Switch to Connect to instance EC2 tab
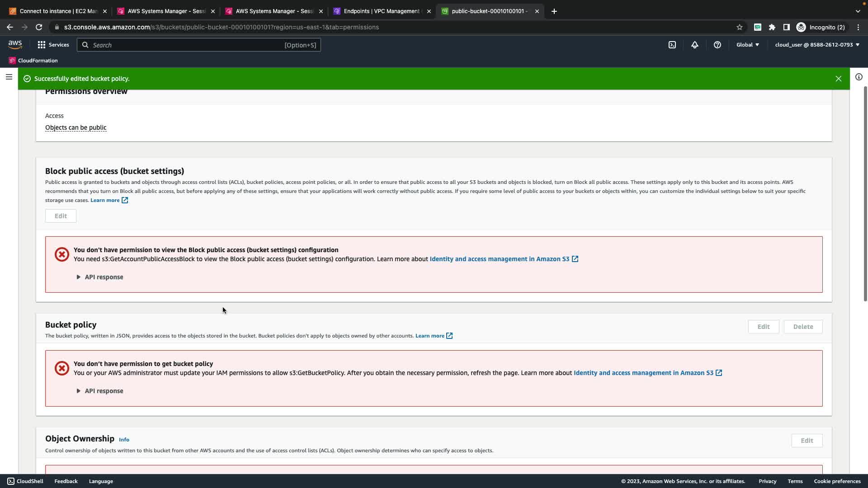Image resolution: width=868 pixels, height=488 pixels. 58,11
